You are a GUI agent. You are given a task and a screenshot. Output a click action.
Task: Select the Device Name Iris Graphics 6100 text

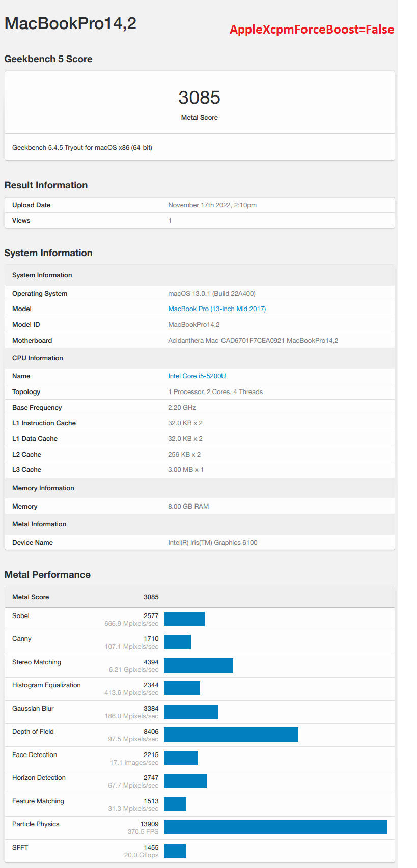213,543
